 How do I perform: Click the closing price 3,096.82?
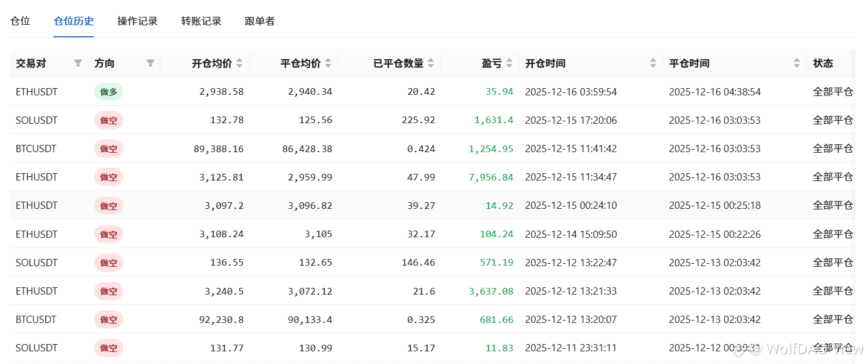point(310,205)
